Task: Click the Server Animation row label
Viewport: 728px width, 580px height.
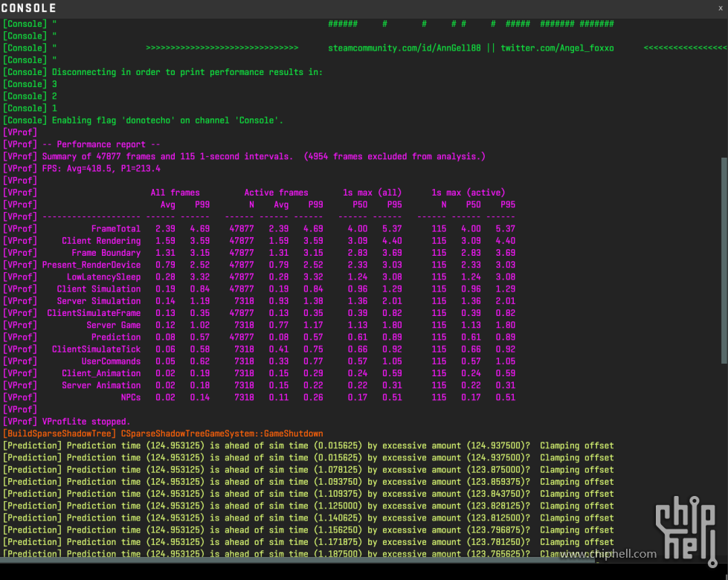Action: tap(101, 386)
